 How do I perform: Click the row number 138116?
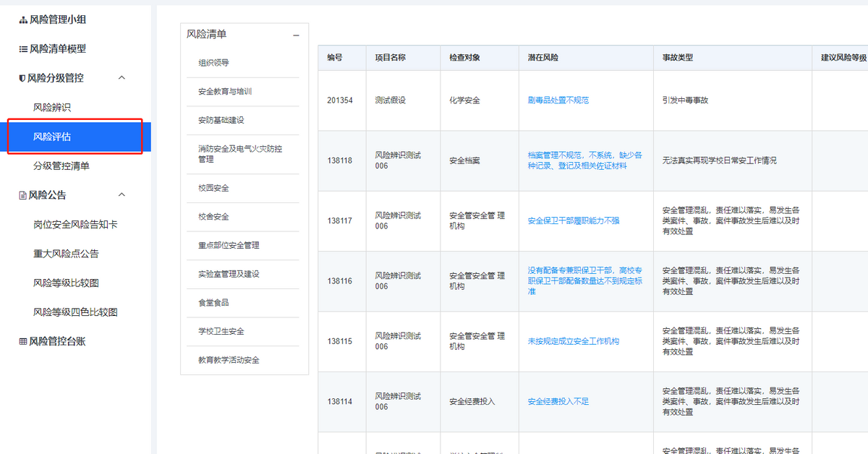point(340,281)
